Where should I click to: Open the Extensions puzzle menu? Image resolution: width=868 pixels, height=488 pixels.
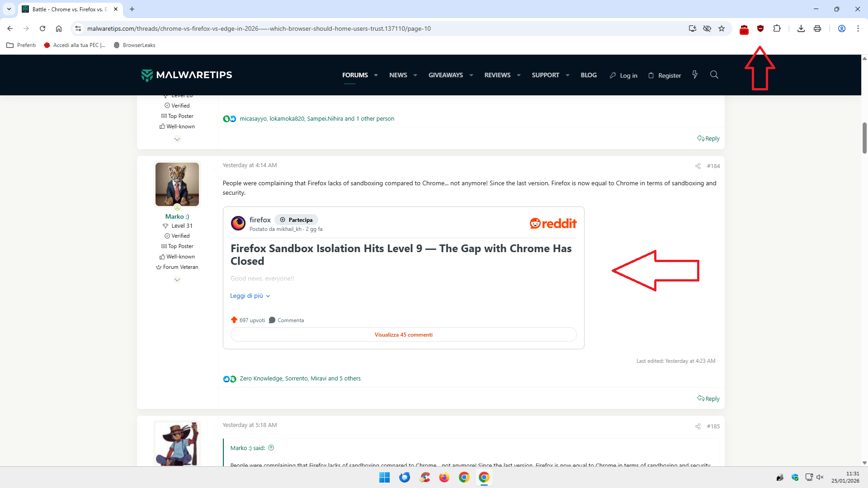777,28
